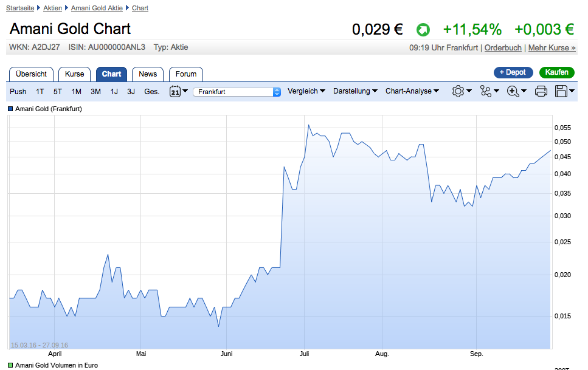
Task: Click the Amani Gold (Frankfurt) legend label
Action: tap(49, 109)
